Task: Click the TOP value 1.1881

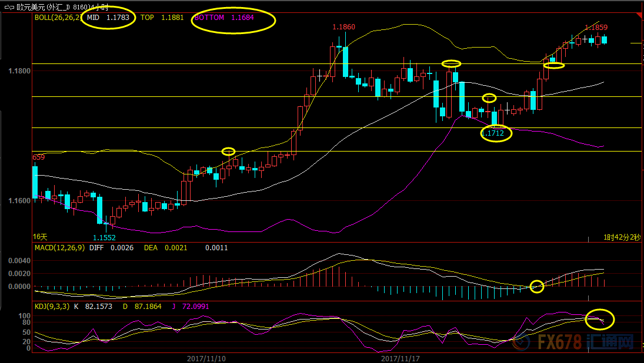Action: pos(172,18)
